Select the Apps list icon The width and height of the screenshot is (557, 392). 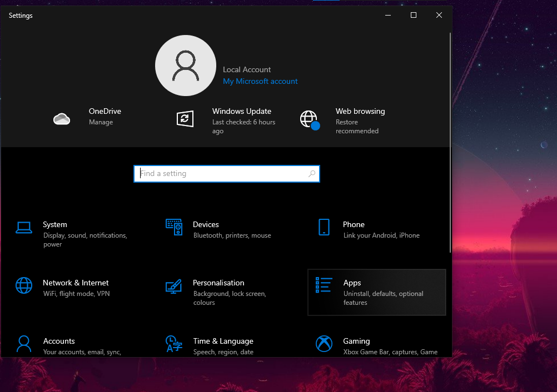click(324, 285)
